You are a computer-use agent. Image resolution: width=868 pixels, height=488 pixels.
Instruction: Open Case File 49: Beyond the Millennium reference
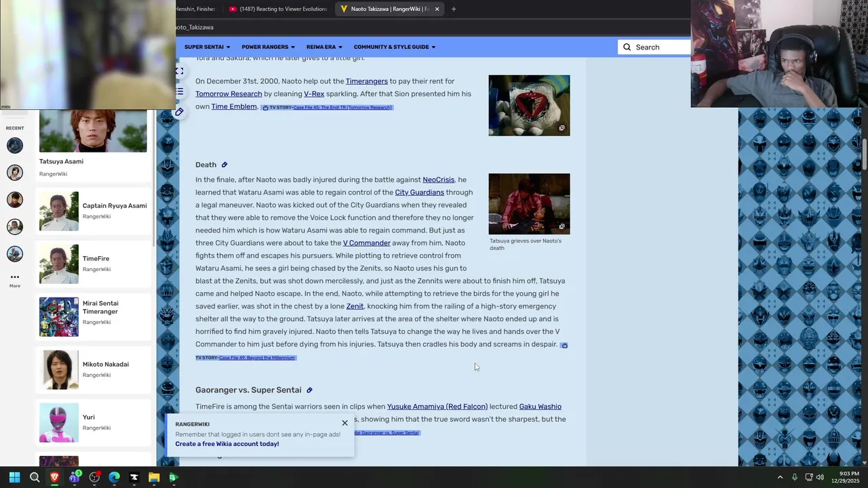(x=257, y=358)
